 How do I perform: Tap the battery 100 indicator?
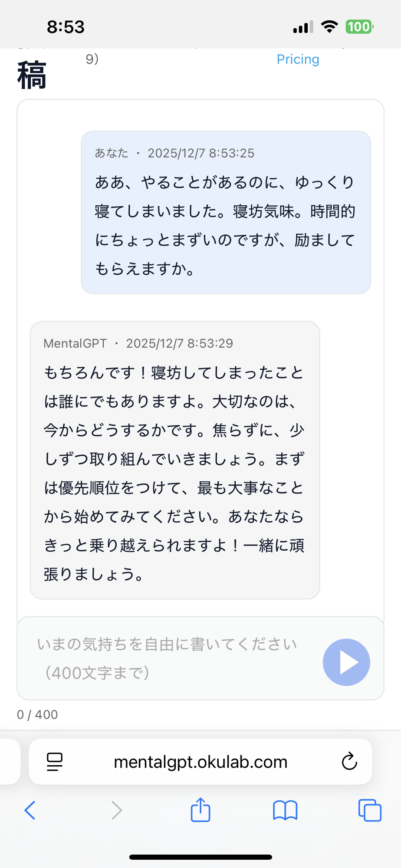(x=359, y=27)
